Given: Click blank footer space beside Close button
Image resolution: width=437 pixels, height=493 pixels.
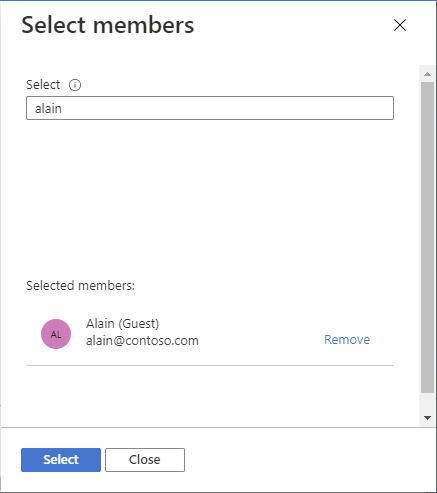Looking at the screenshot, I should click(x=300, y=460).
